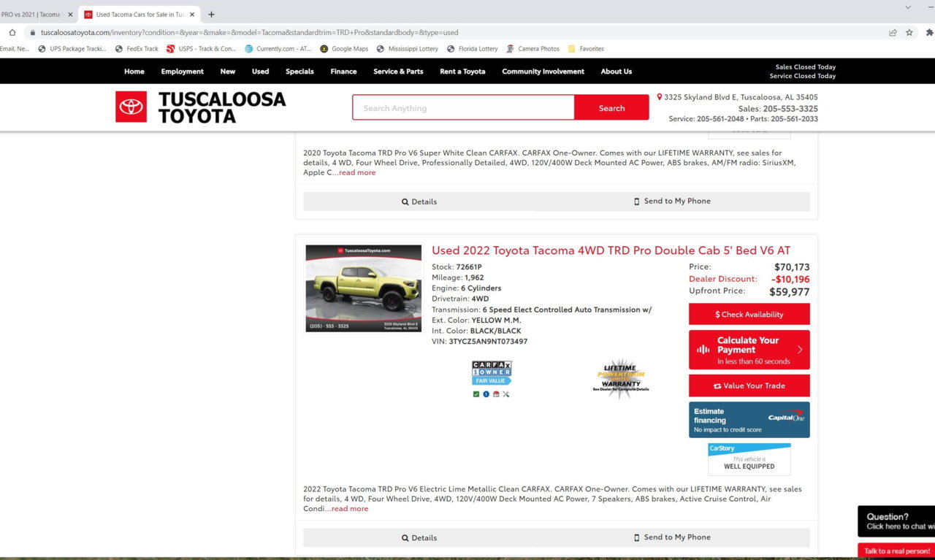Click read more on 2020 Tacoma description
Screen dimensions: 935x560
click(357, 172)
